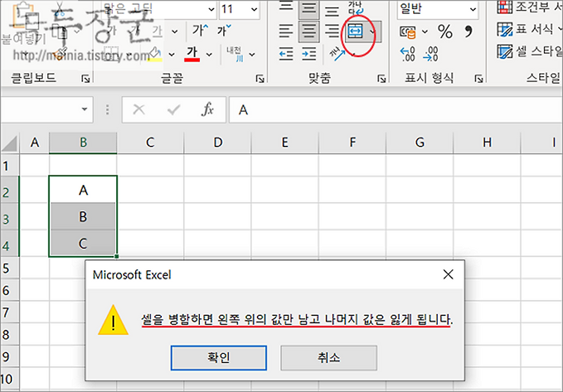This screenshot has height=392, width=563.
Task: Cancel the merge warning with 취소
Action: [x=329, y=358]
